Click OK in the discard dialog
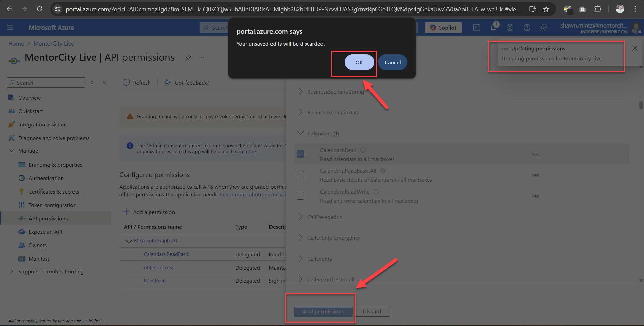644x326 pixels. [x=359, y=62]
